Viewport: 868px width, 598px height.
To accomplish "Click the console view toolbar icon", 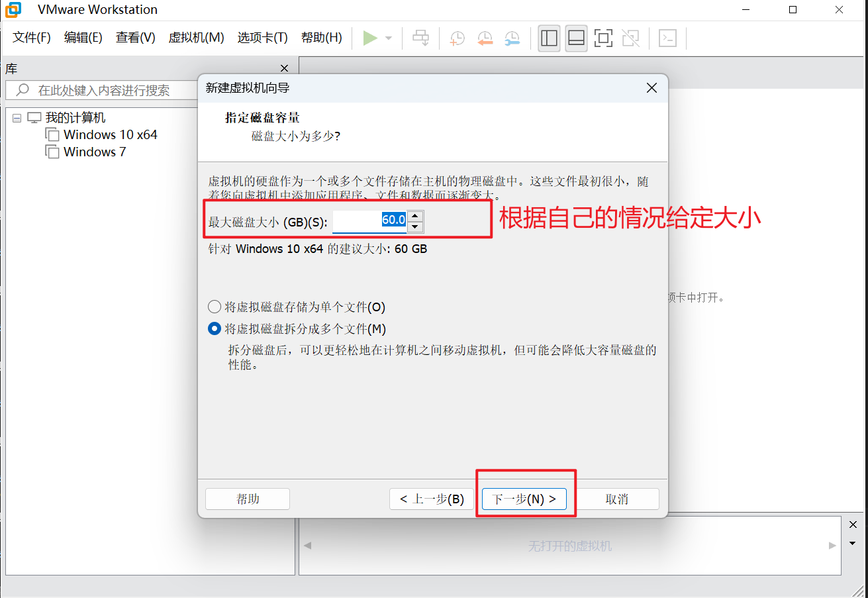I will click(668, 38).
